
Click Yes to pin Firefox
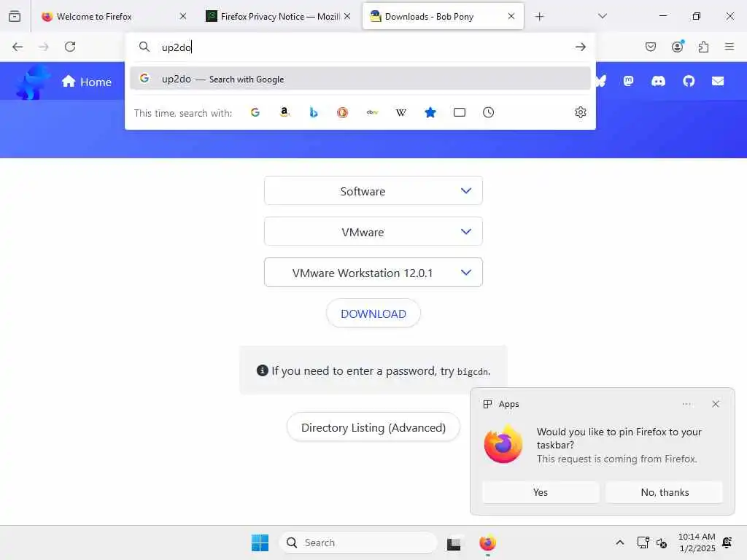tap(541, 492)
